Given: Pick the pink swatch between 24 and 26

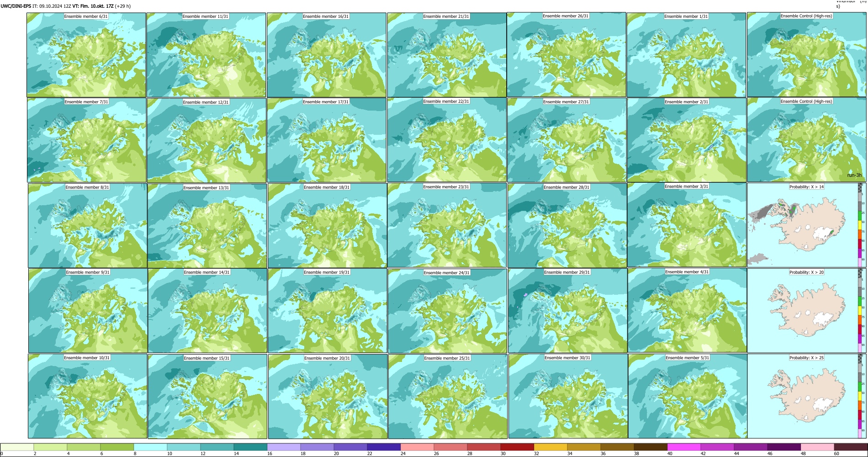Looking at the screenshot, I should click(417, 447).
